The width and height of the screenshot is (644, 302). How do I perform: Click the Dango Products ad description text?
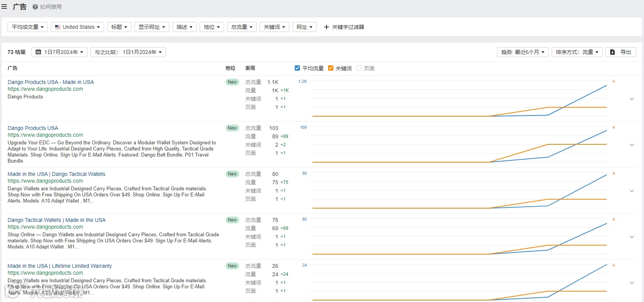click(x=25, y=97)
